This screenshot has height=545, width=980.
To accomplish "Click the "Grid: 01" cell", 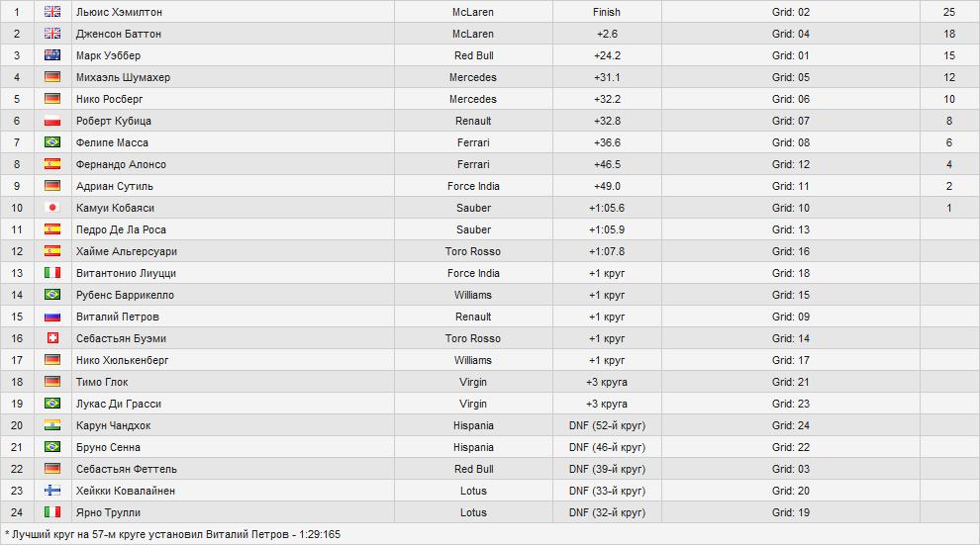I will [x=790, y=55].
